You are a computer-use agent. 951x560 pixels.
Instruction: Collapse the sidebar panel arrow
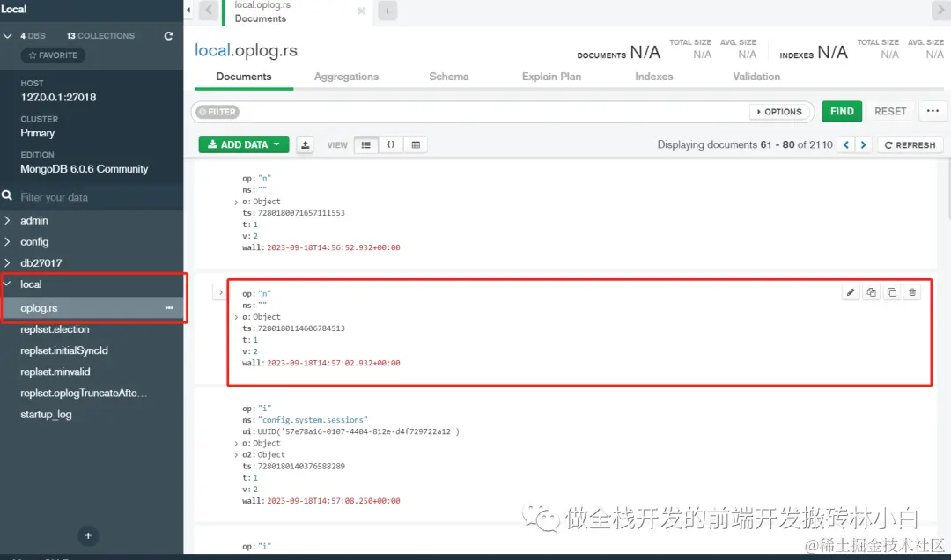coord(188,11)
